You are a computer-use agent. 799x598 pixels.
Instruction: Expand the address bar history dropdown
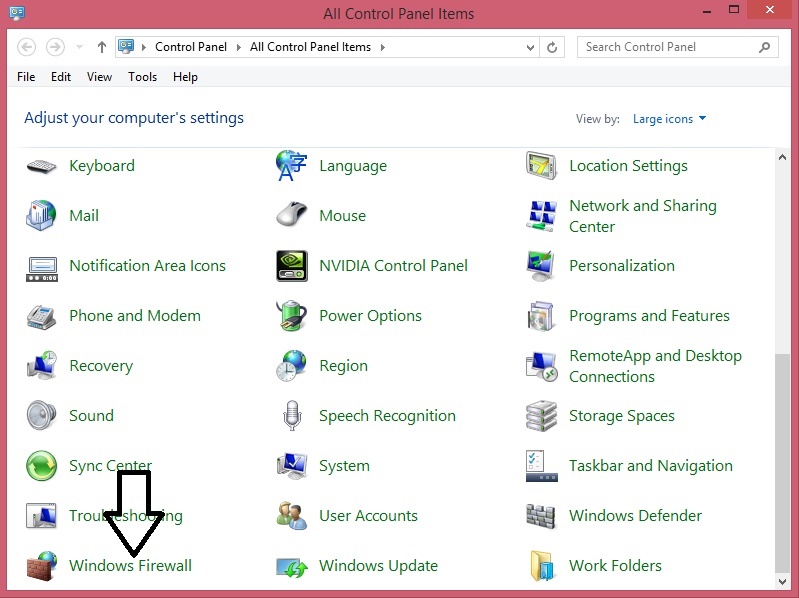click(x=530, y=47)
